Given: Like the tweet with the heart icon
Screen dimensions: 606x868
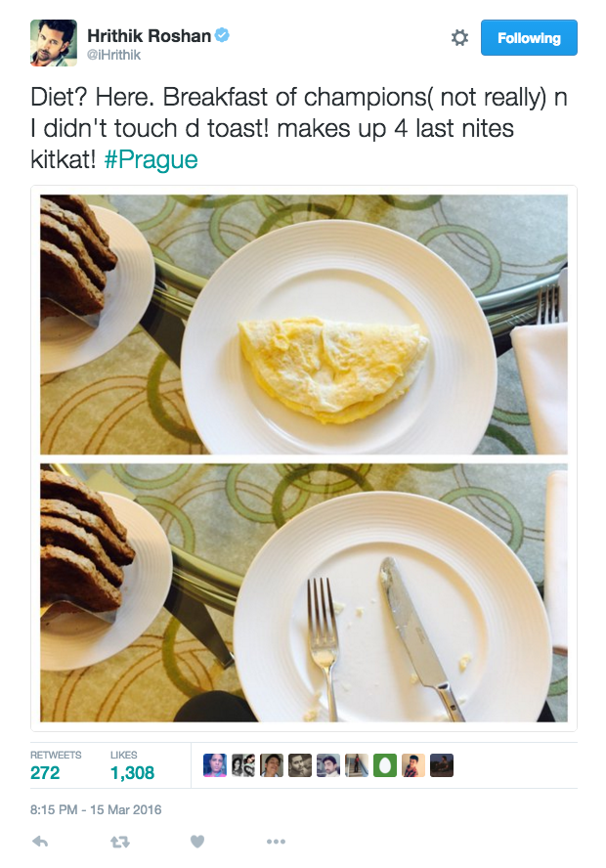Looking at the screenshot, I should point(197,842).
